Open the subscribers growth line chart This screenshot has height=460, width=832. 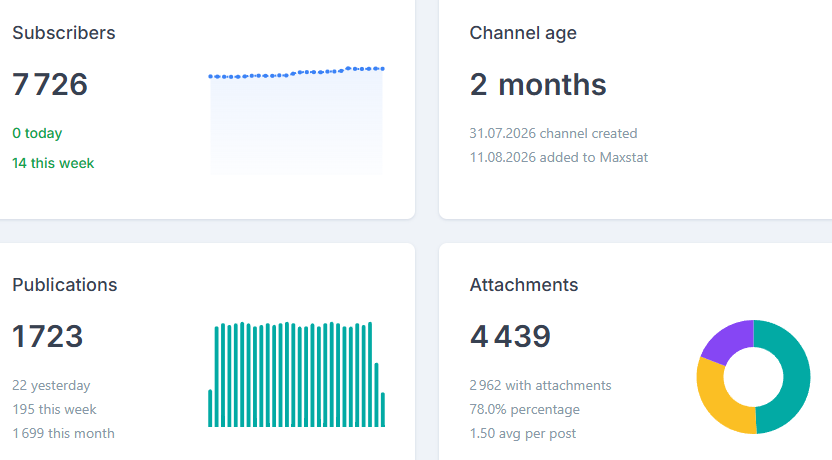[x=296, y=120]
